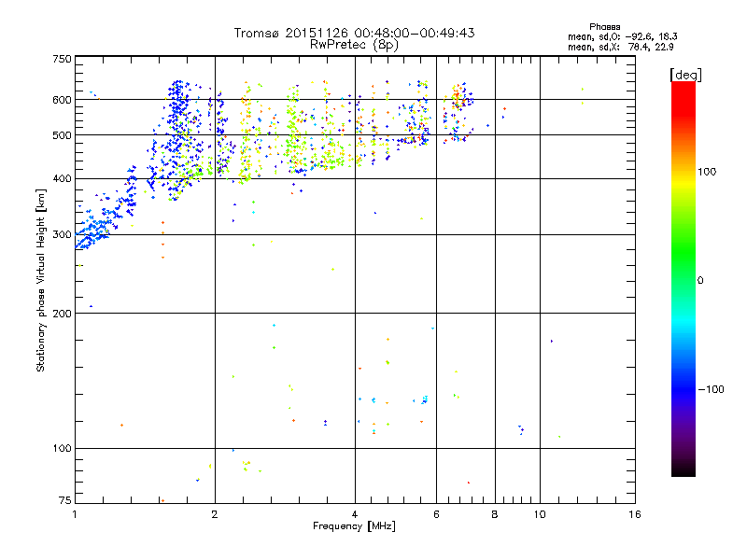Viewport: 747px width, 560px height.
Task: Click the x-axis '16' tick label
Action: tap(635, 514)
